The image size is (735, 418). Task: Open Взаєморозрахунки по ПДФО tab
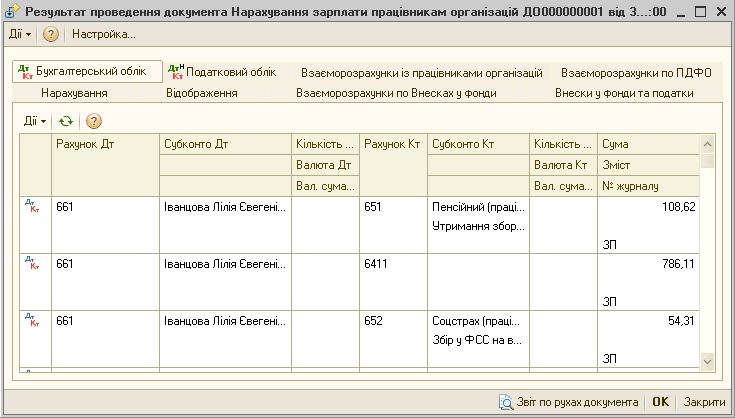[637, 73]
